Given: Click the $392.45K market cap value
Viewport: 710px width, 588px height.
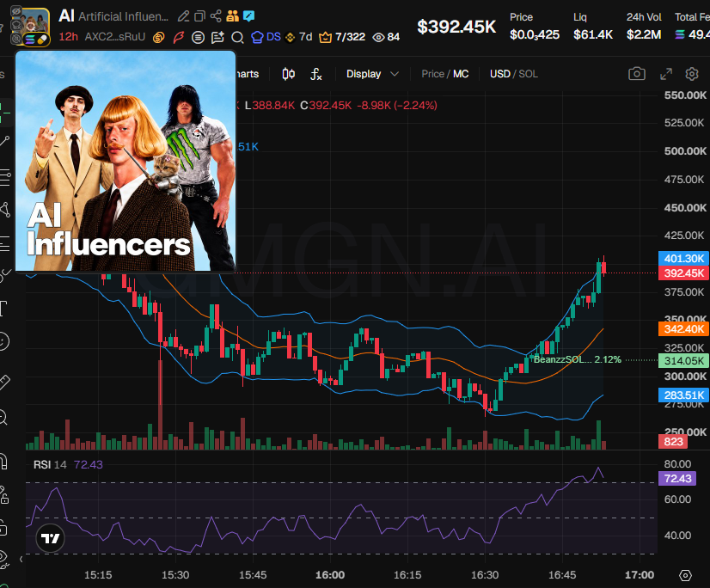Looking at the screenshot, I should pos(456,27).
